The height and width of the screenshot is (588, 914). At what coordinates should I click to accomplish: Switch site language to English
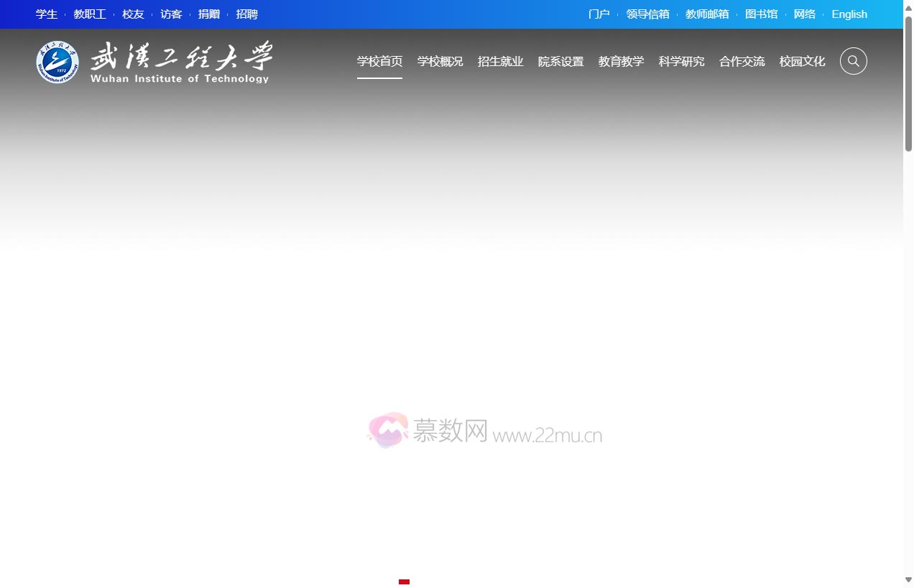[x=849, y=14]
